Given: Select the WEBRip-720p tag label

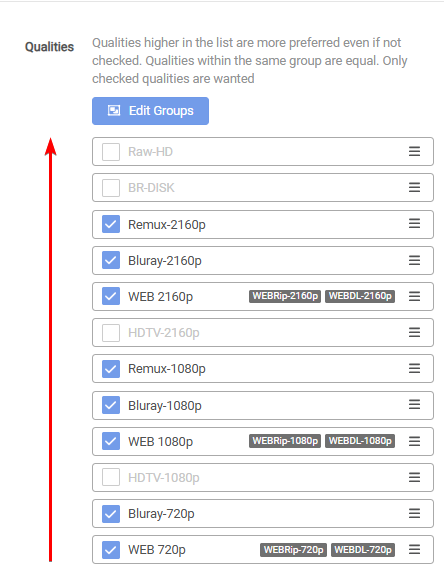Looking at the screenshot, I should click(294, 550).
